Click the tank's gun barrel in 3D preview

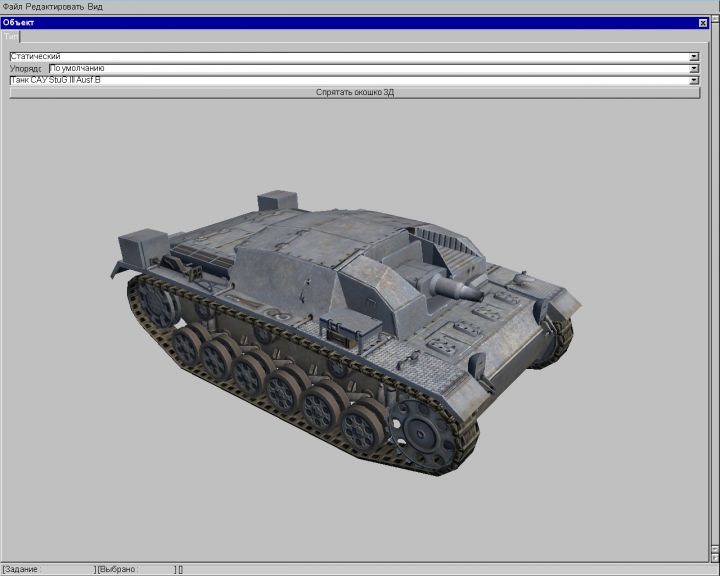tap(456, 288)
